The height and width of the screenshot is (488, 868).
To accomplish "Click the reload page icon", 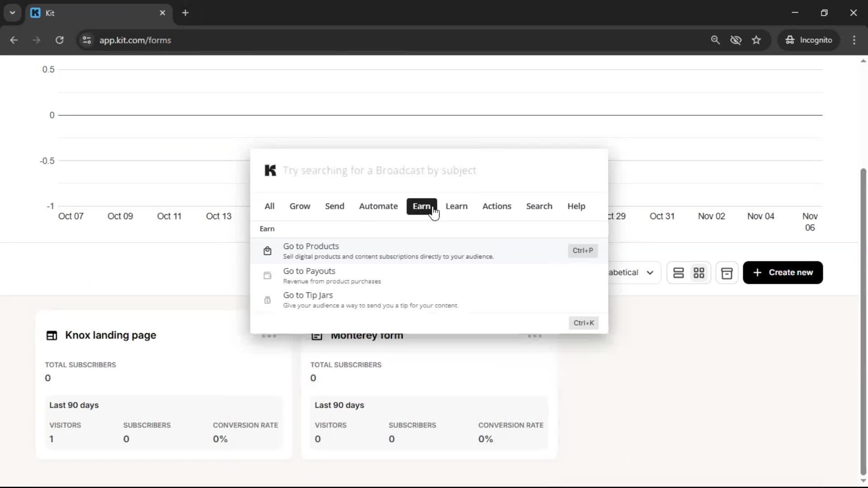I will (59, 40).
